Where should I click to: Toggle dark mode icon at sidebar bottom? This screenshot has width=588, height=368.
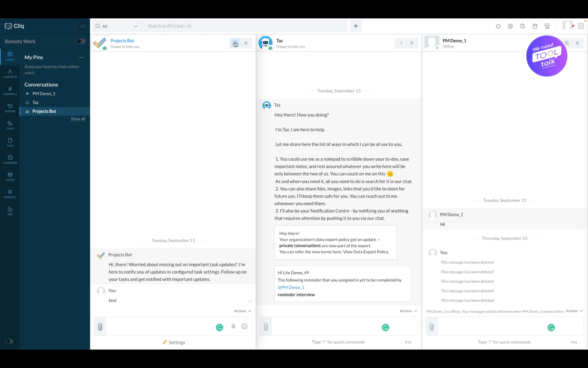click(x=9, y=341)
